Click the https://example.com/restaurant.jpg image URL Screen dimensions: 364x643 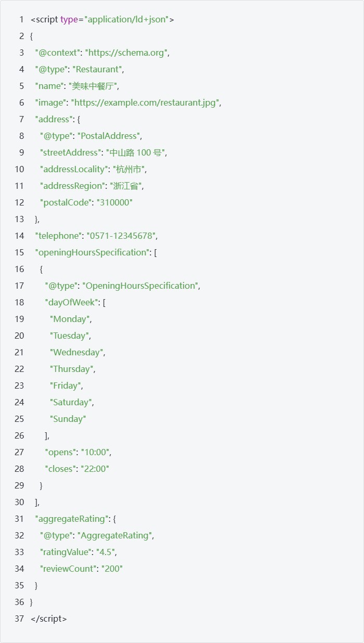[146, 102]
